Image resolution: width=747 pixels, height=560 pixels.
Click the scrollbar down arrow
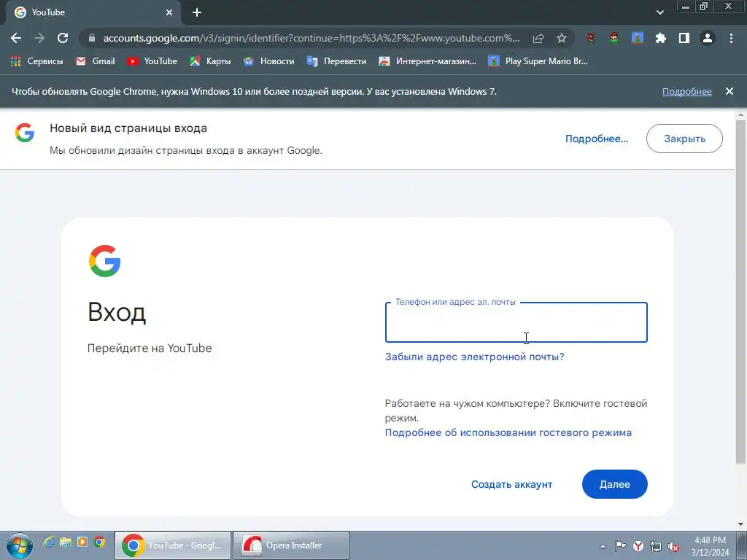click(741, 525)
